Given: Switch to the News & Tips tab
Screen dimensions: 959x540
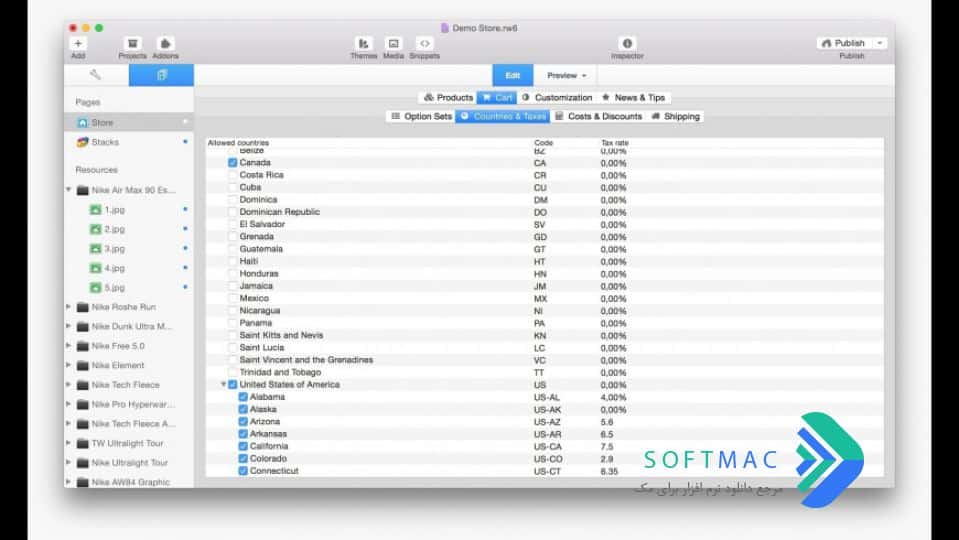Looking at the screenshot, I should (633, 97).
